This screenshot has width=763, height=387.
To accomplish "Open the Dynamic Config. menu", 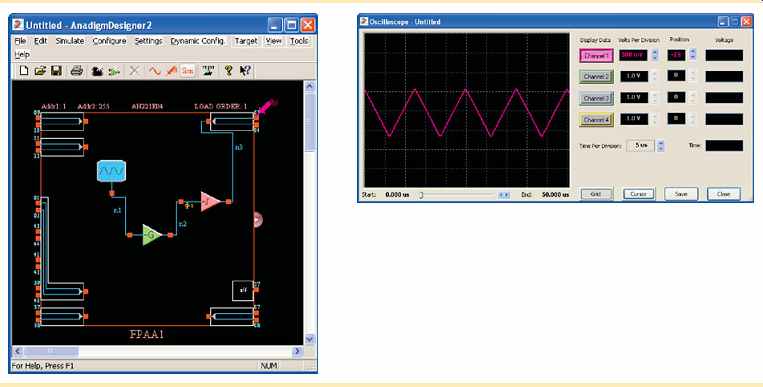I will coord(197,41).
